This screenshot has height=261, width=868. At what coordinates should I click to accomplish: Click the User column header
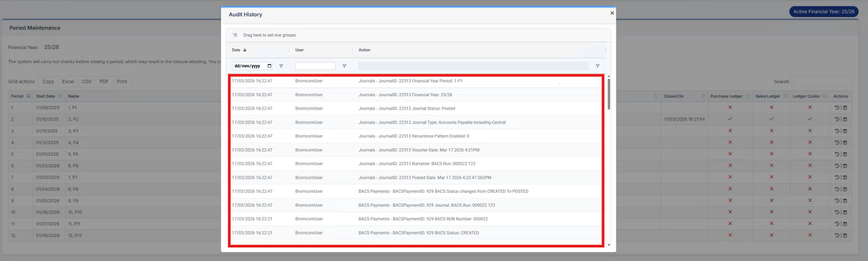pyautogui.click(x=299, y=50)
